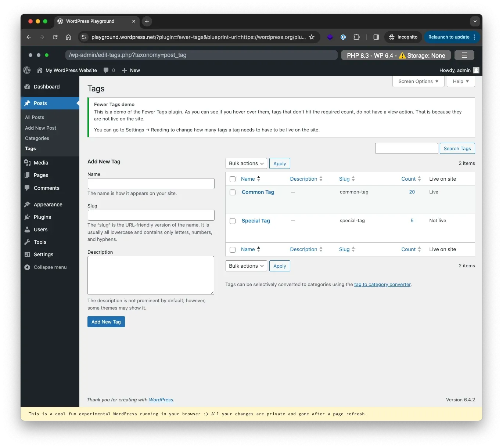Check the Special Tag row checkbox

click(233, 221)
